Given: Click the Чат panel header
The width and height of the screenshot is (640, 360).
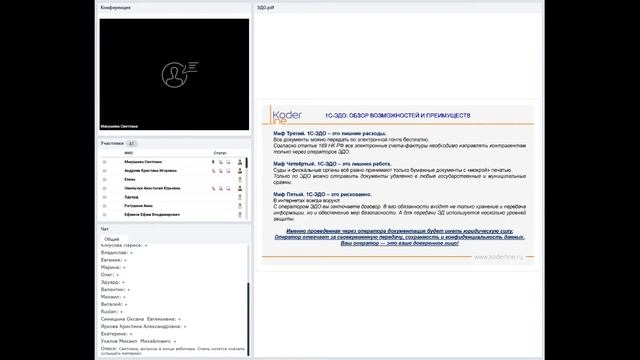Looking at the screenshot, I should click(104, 229).
